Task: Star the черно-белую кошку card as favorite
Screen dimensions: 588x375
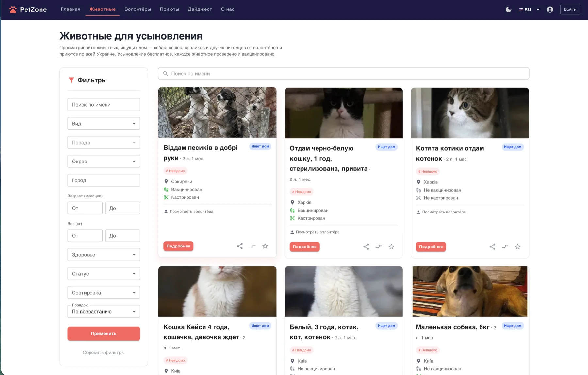Action: click(x=391, y=247)
